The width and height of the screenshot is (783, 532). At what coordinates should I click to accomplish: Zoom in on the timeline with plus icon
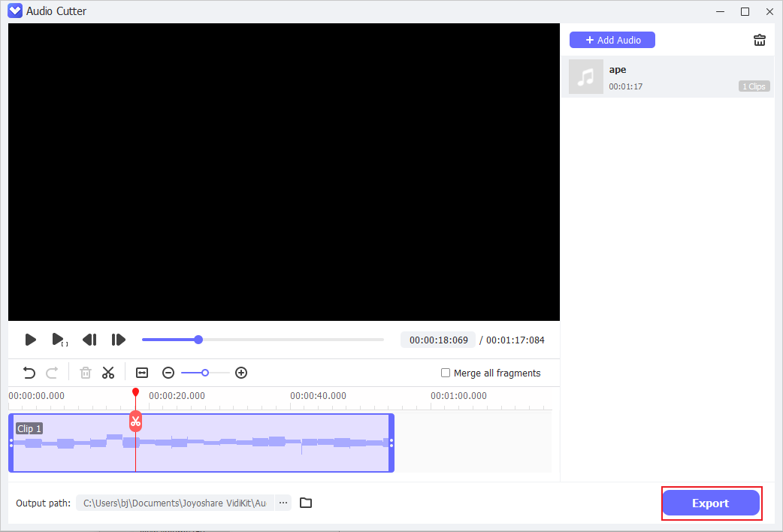[x=241, y=373]
